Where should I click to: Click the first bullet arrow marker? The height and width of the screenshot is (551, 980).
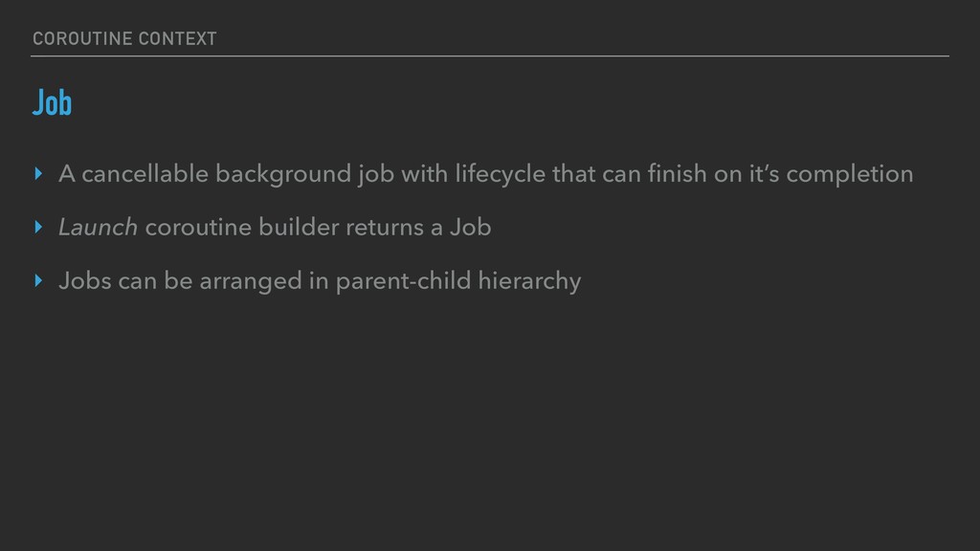click(x=37, y=174)
